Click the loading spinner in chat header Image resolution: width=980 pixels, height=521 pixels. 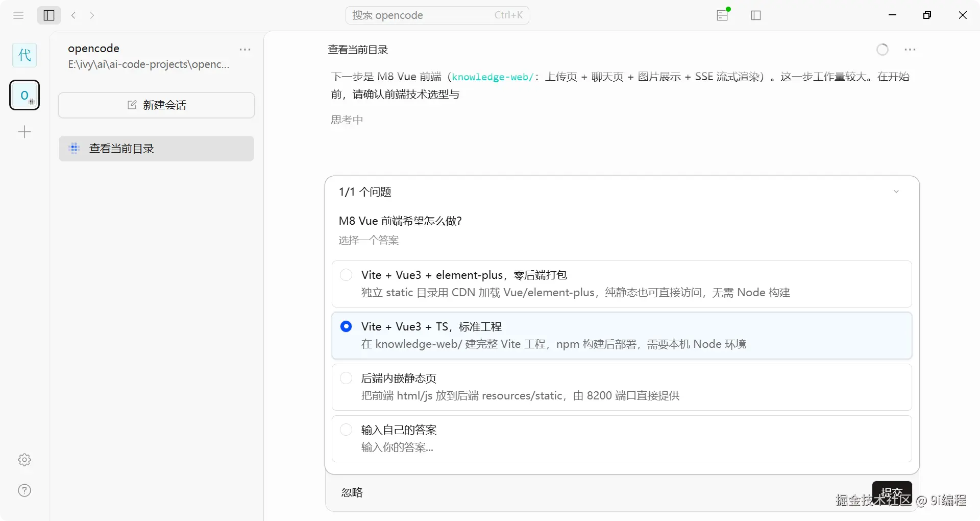[x=883, y=50]
